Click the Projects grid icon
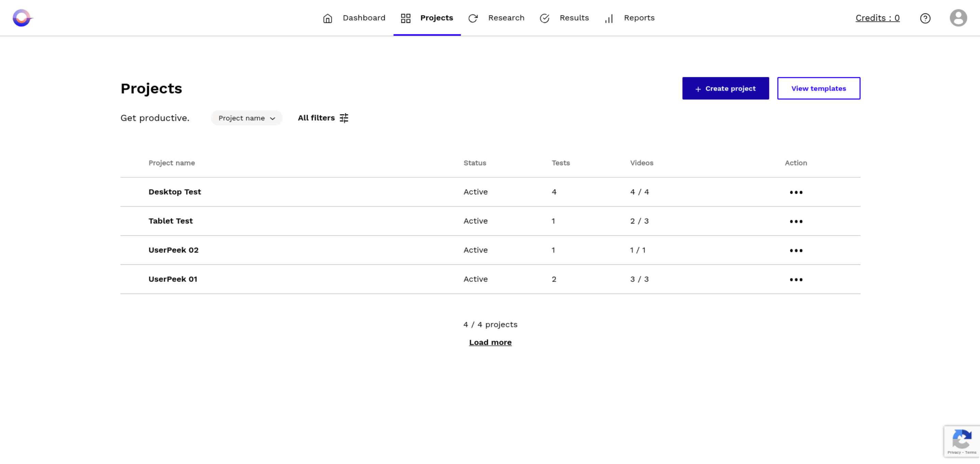Screen dimensions: 980x464 [406, 17]
